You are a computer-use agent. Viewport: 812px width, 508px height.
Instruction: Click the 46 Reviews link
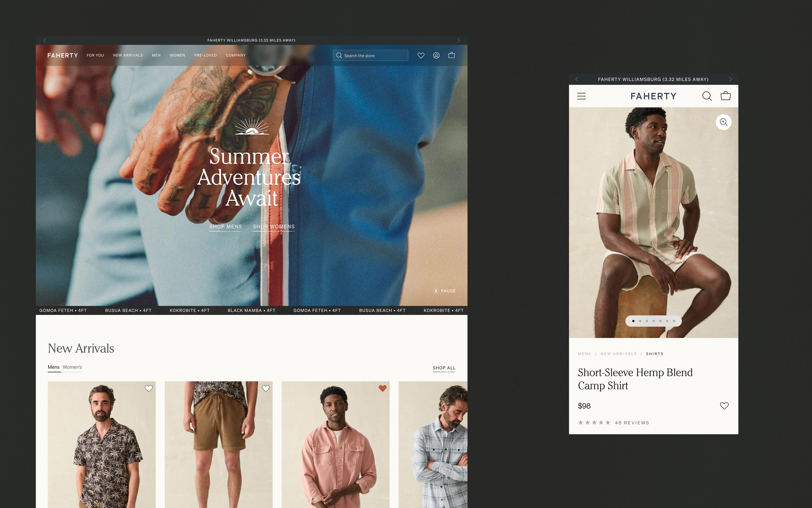click(x=632, y=423)
